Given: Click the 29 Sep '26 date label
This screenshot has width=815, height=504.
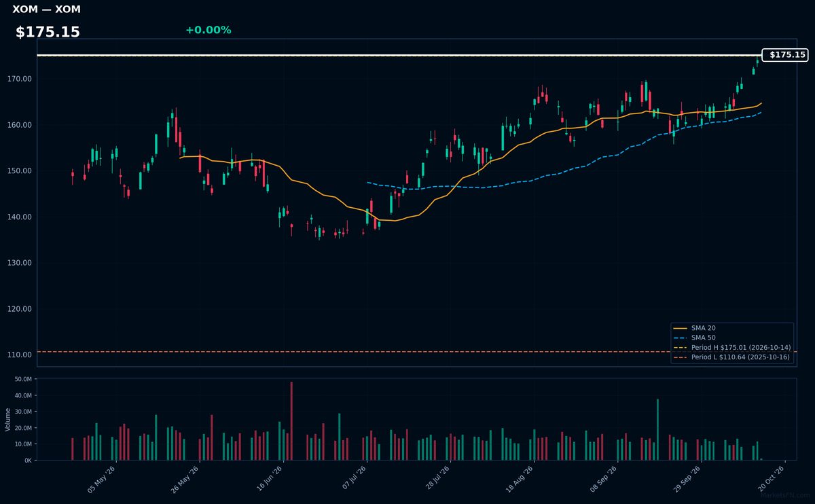Looking at the screenshot, I should pyautogui.click(x=688, y=480).
